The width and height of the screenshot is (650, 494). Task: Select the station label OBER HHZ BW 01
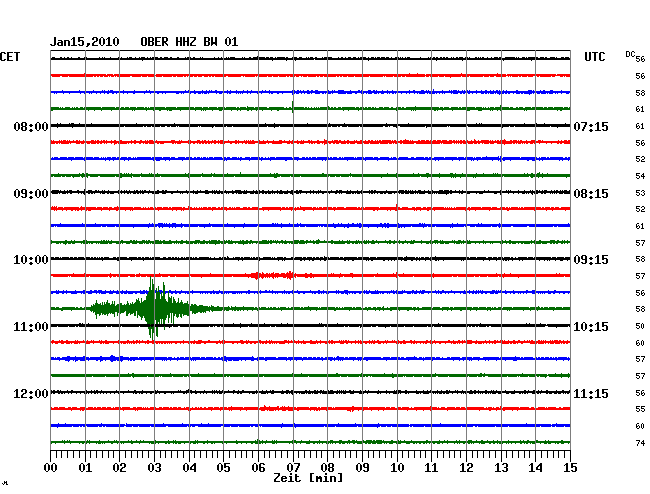tap(189, 42)
